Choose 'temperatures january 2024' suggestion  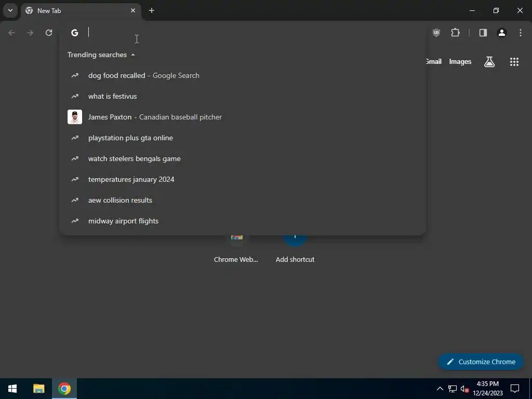(243, 179)
